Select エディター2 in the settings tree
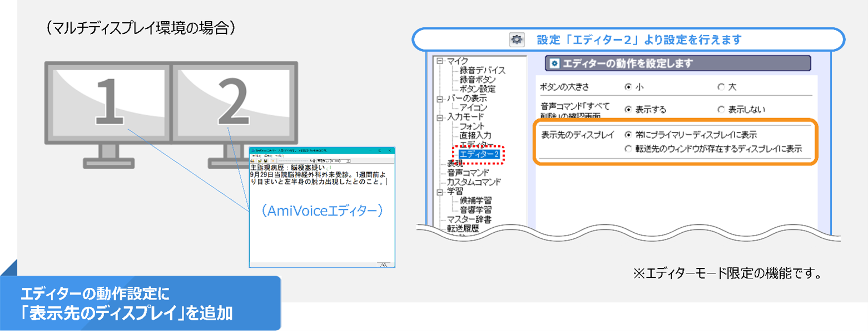This screenshot has width=868, height=333. (479, 154)
